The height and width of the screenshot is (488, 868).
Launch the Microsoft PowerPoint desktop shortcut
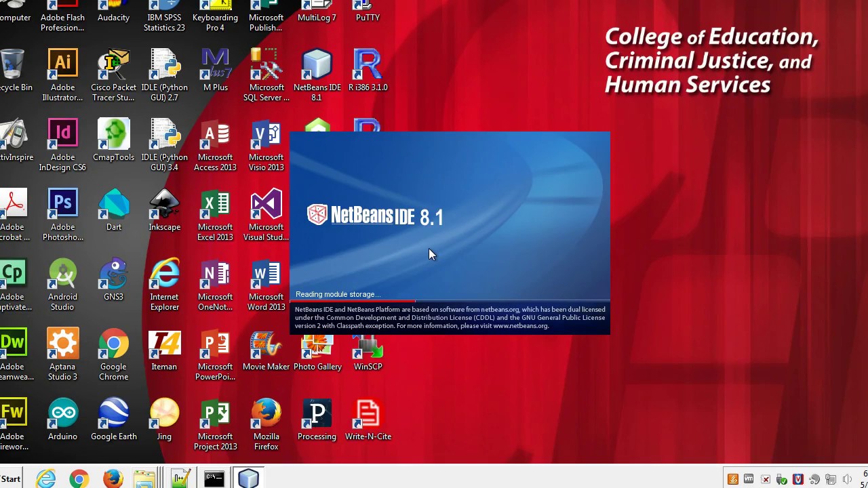tap(216, 354)
